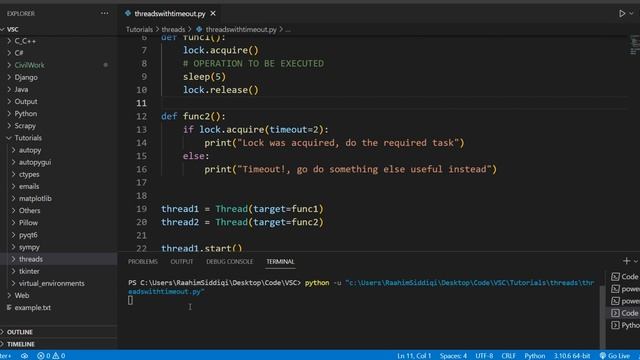Expand the OUTLINE section
Screen dimensions: 640x360
[x=20, y=332]
